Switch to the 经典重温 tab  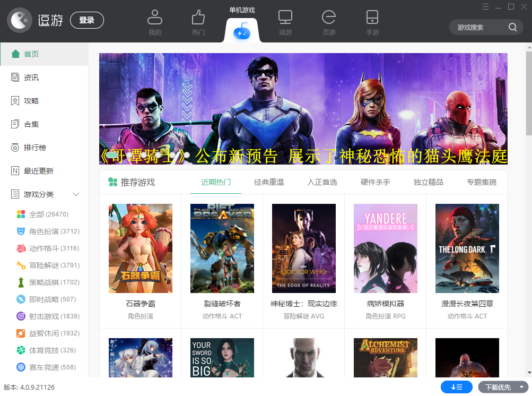tap(269, 182)
